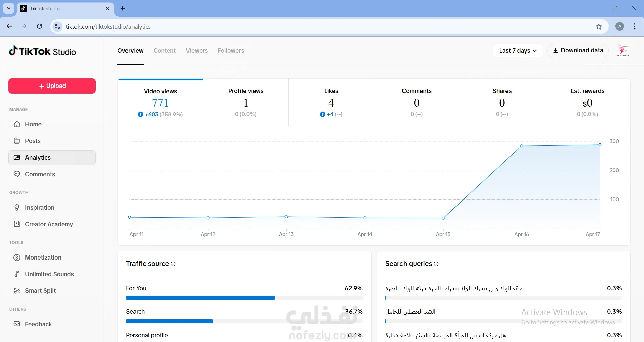Select the Shares metric card
The image size is (644, 342).
coord(502,103)
